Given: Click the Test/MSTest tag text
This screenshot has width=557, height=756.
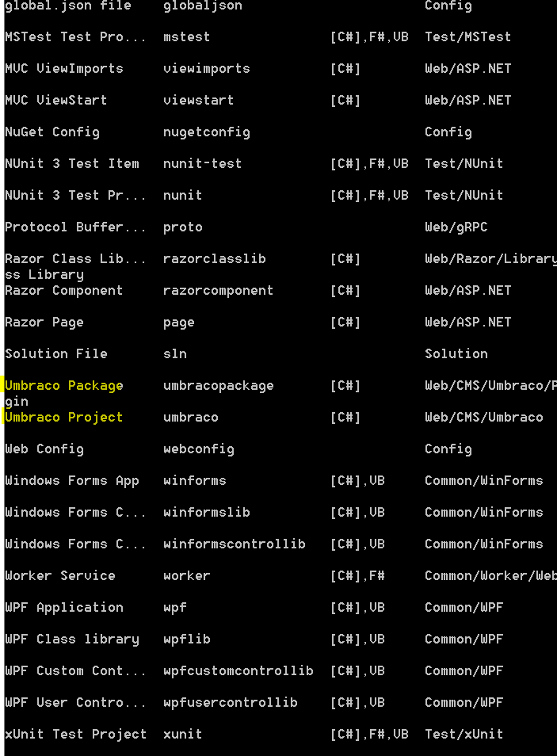Looking at the screenshot, I should pyautogui.click(x=467, y=36).
